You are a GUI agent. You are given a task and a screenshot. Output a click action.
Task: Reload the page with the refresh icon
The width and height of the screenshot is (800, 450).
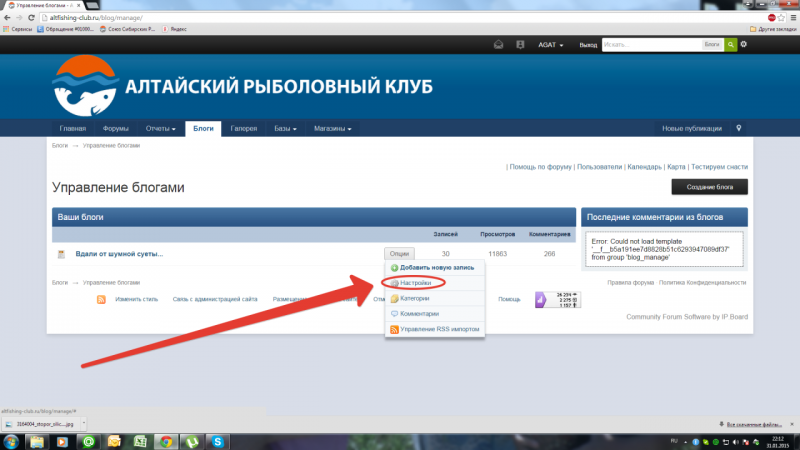coord(31,17)
